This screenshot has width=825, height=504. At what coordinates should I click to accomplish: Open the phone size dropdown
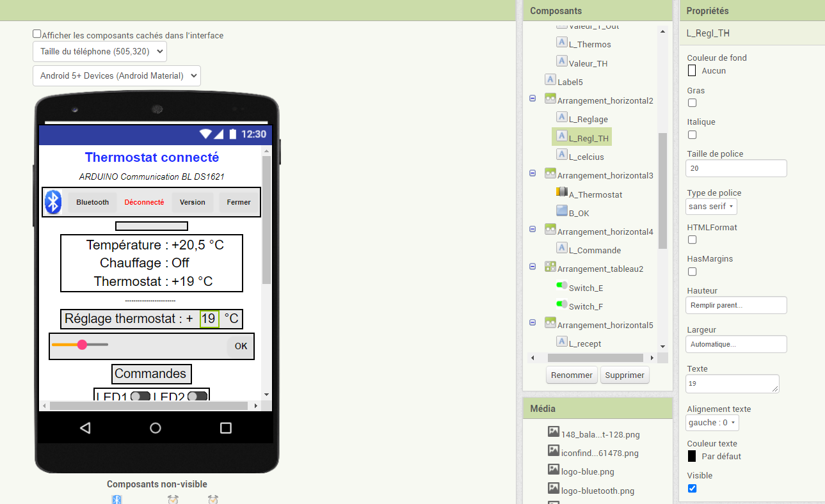tap(100, 52)
